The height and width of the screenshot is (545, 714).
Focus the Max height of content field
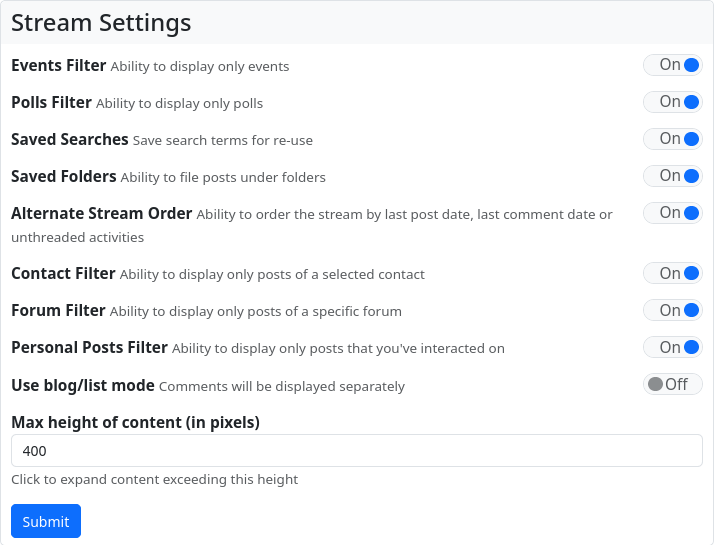pyautogui.click(x=356, y=450)
